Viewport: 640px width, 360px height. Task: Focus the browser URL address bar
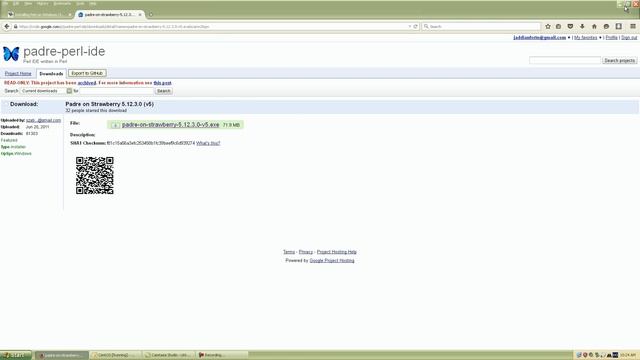[x=212, y=27]
